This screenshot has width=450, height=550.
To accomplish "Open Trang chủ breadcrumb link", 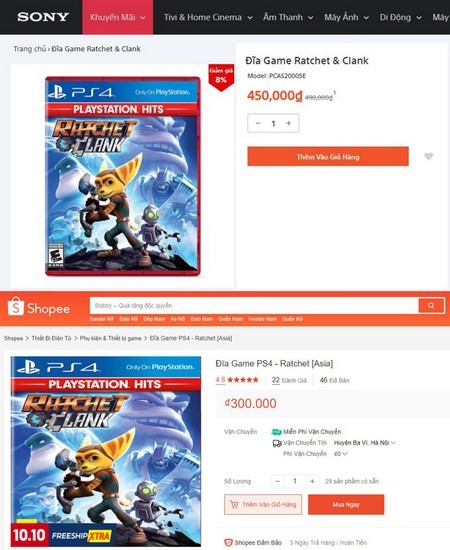I will pos(29,49).
